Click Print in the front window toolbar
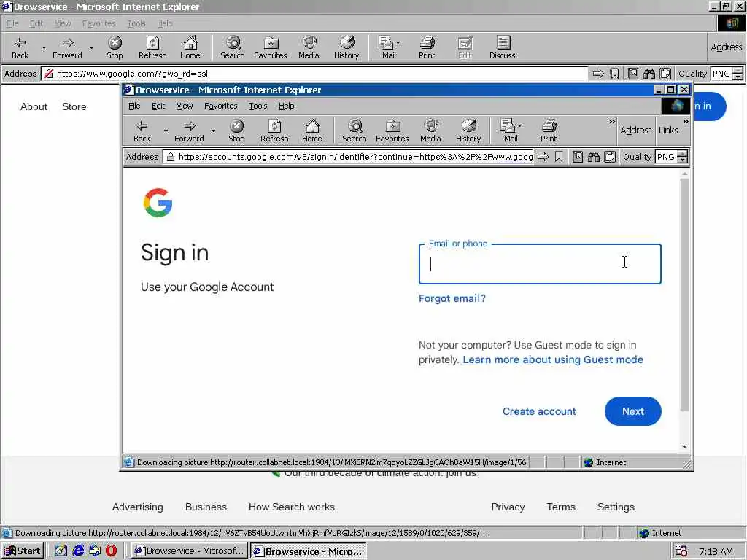Screen dimensions: 747x560 tap(549, 131)
